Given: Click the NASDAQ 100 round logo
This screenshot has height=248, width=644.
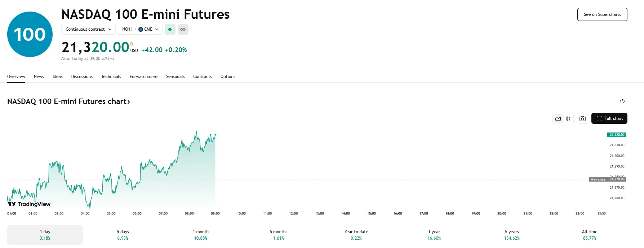Looking at the screenshot, I should (x=30, y=34).
